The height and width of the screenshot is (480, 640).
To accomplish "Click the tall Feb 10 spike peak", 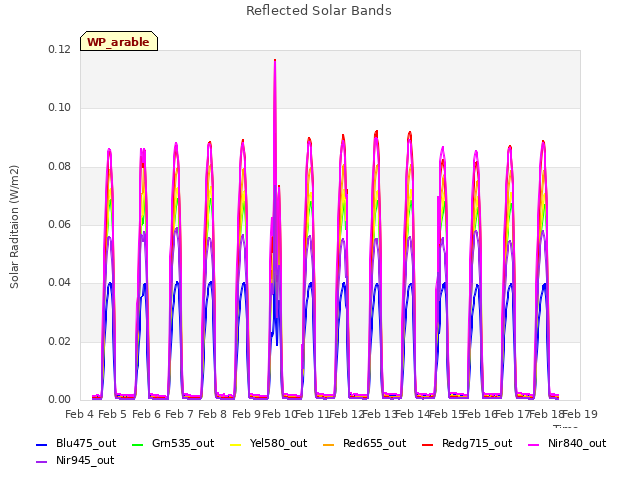I will (275, 60).
